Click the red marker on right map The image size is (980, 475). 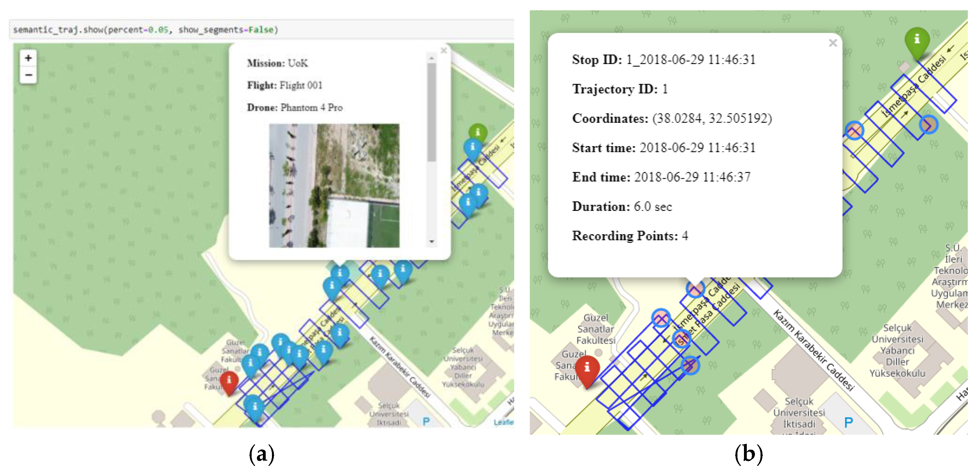coord(587,369)
